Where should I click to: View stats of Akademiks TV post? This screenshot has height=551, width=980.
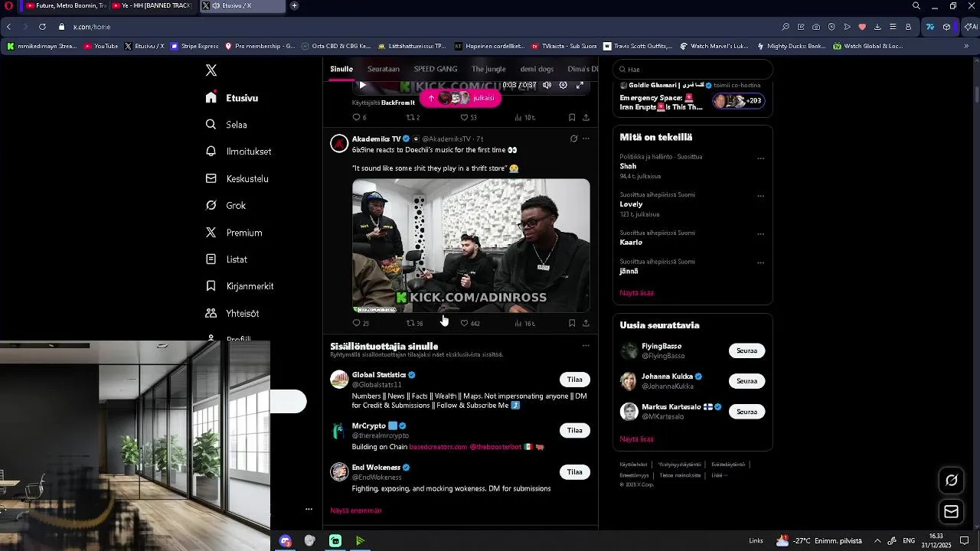click(x=524, y=323)
